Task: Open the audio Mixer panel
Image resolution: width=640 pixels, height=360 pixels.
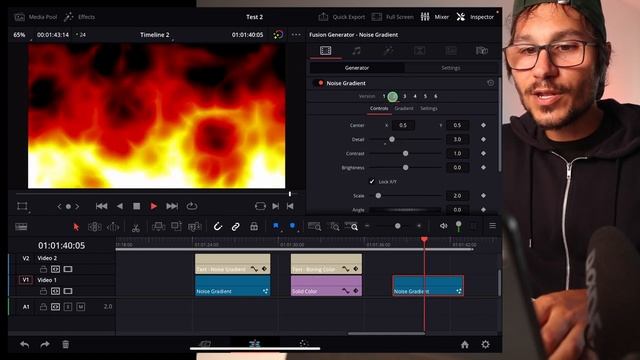Action: tap(435, 17)
